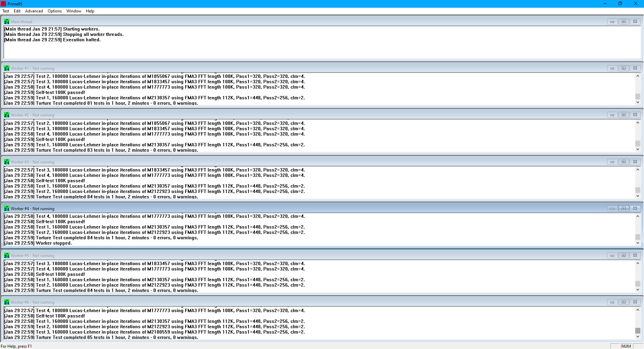Click the 'Starting workers.' log line
Image resolution: width=644 pixels, height=349 pixels.
[52, 29]
